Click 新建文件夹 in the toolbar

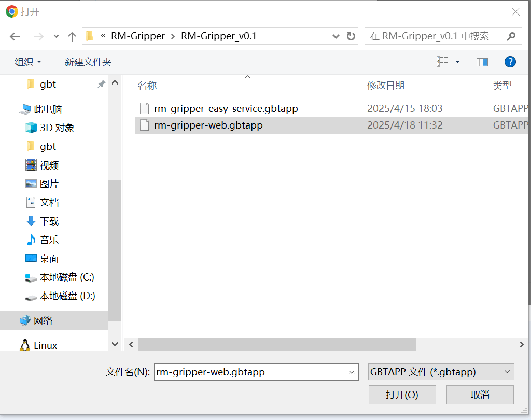click(88, 62)
